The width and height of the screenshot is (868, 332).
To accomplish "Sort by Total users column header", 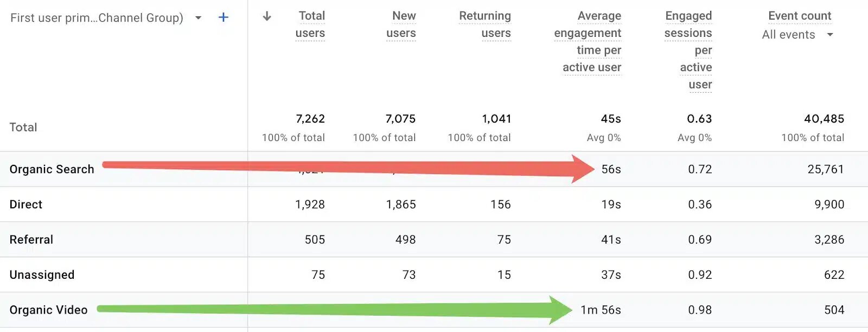I will pos(310,24).
